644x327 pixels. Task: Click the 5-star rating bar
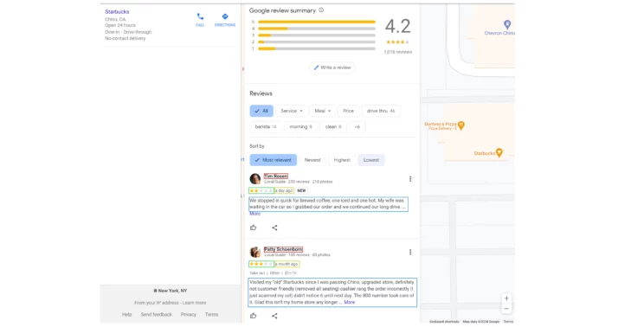(x=317, y=22)
